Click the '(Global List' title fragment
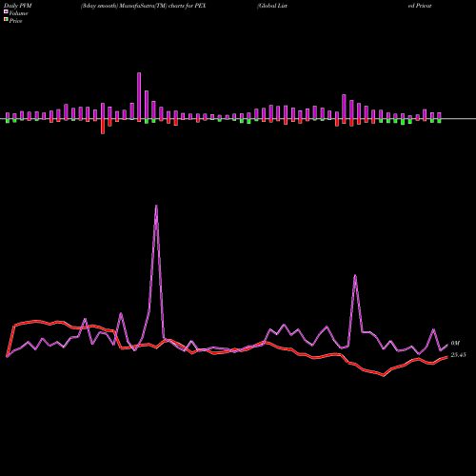The width and height of the screenshot is (476, 476). 272,6
